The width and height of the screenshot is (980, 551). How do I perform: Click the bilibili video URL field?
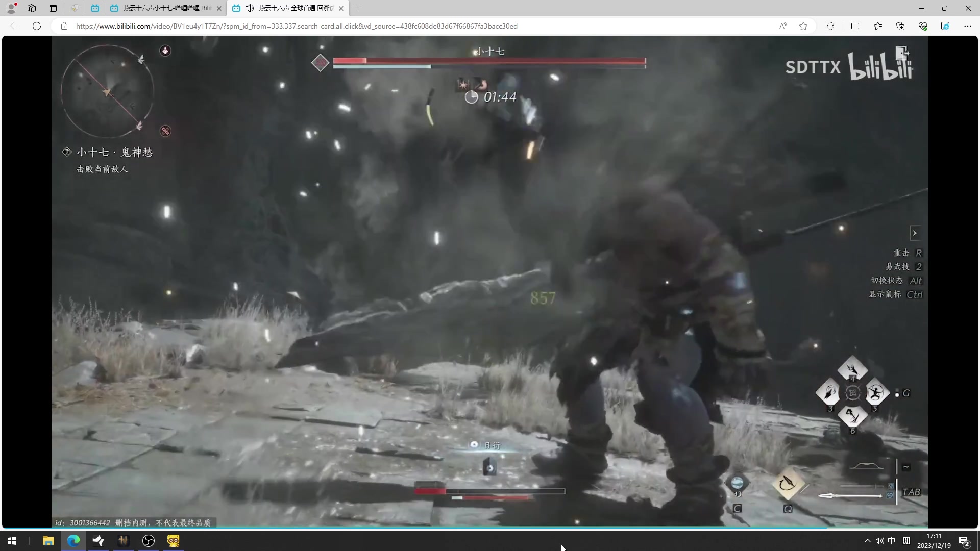click(x=296, y=26)
